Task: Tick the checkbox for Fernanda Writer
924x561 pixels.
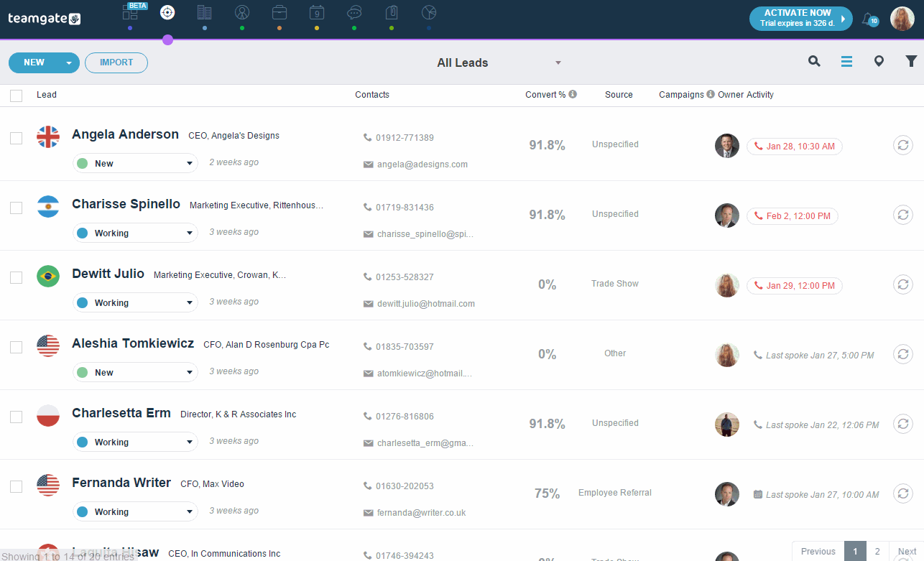Action: tap(17, 487)
